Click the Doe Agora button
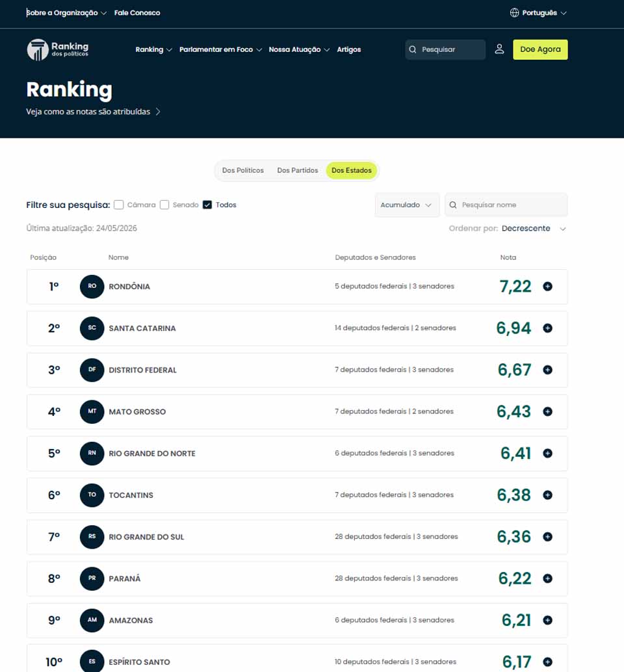The width and height of the screenshot is (624, 672). (x=540, y=49)
